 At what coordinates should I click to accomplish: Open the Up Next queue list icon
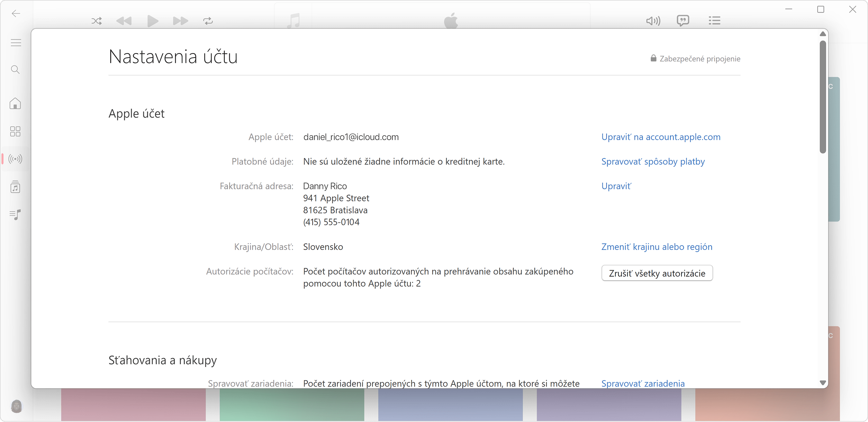tap(714, 21)
